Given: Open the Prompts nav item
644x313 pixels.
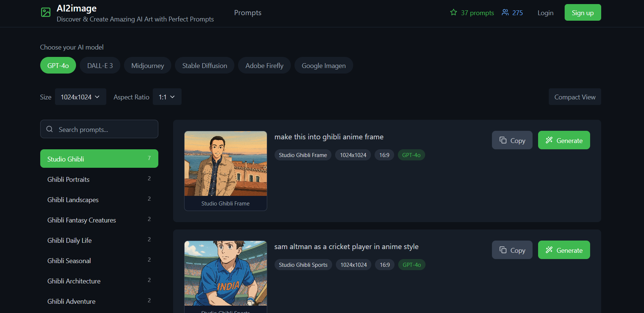Looking at the screenshot, I should tap(248, 13).
